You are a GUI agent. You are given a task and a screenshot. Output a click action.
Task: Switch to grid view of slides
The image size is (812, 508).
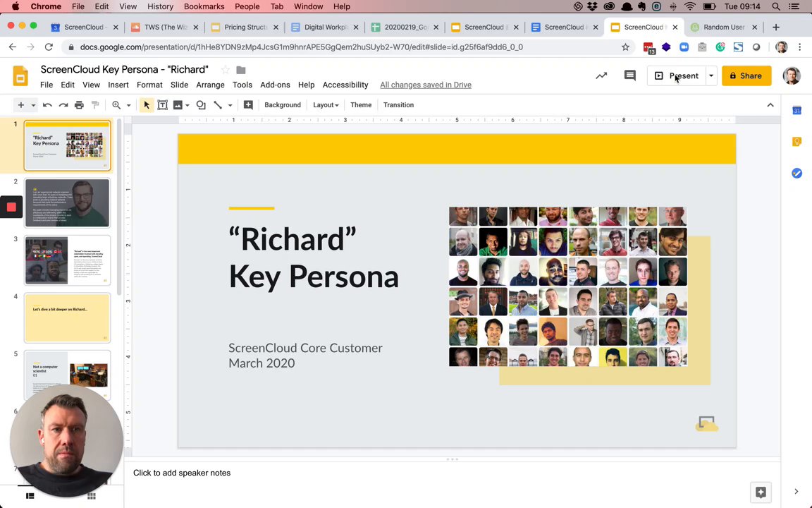click(91, 496)
